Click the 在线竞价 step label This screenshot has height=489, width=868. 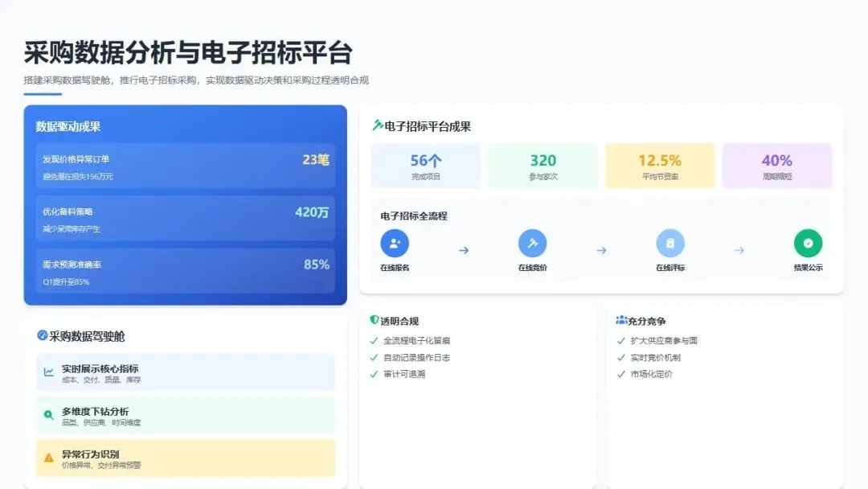point(533,268)
